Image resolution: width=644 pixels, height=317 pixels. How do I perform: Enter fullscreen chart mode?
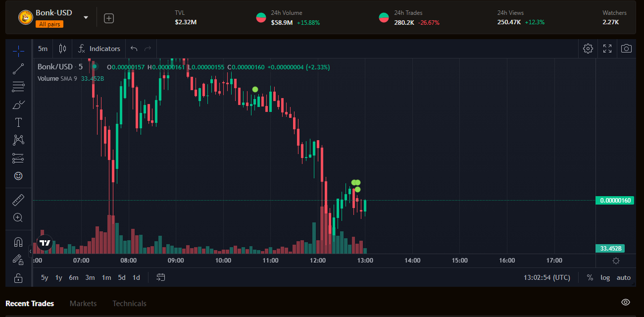608,48
